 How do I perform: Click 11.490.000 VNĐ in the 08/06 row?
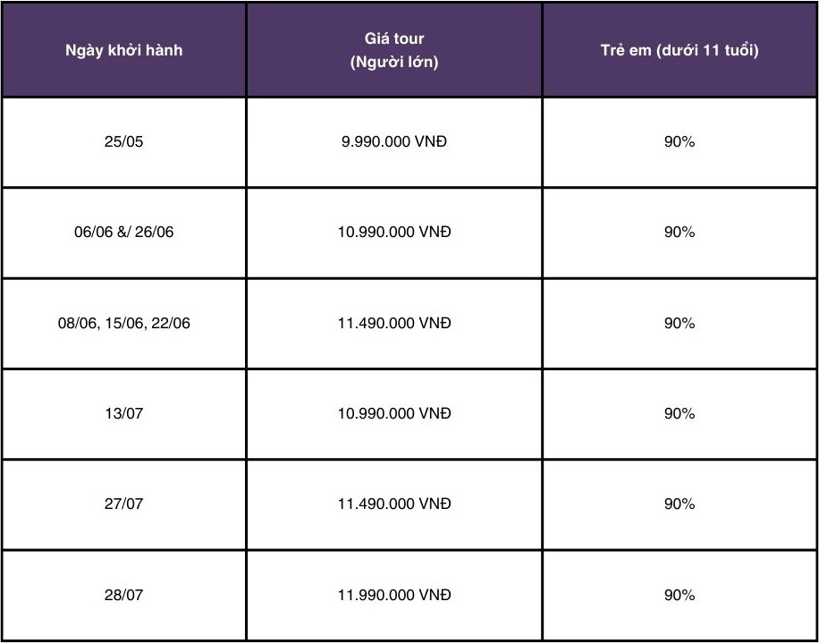394,323
